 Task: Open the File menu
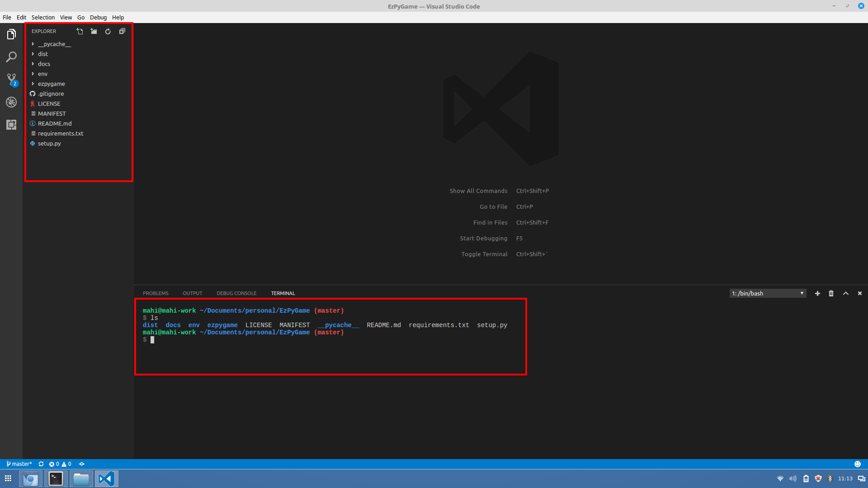[7, 17]
